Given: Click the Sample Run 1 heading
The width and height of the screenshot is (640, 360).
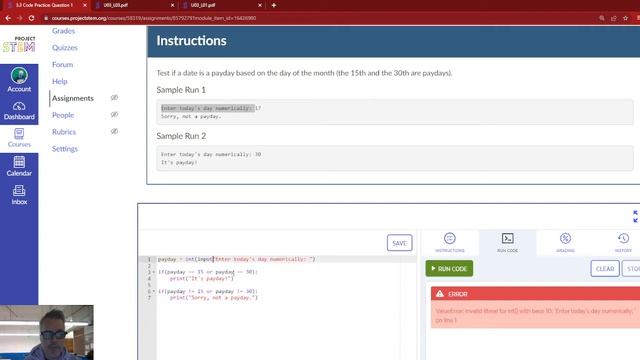Looking at the screenshot, I should coord(181,90).
